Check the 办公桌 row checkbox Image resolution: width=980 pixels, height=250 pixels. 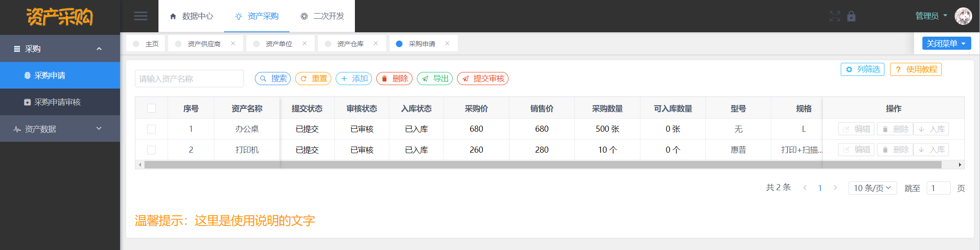(151, 129)
